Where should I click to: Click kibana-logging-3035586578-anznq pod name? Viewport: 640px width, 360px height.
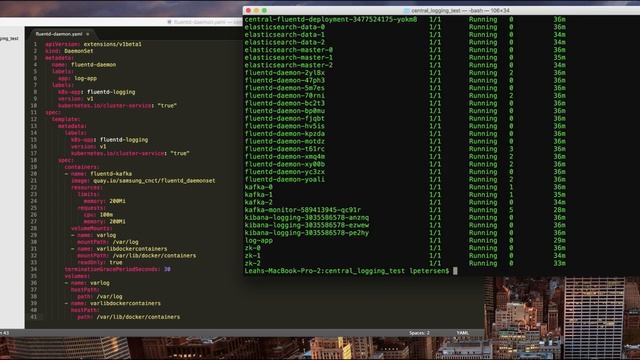(307, 218)
